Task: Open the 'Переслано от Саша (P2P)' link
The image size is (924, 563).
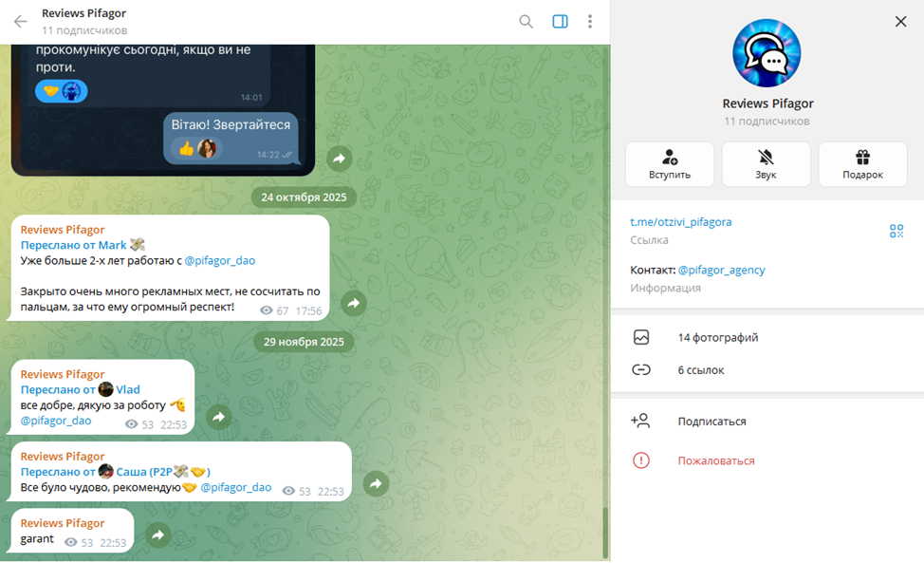Action: pos(116,472)
